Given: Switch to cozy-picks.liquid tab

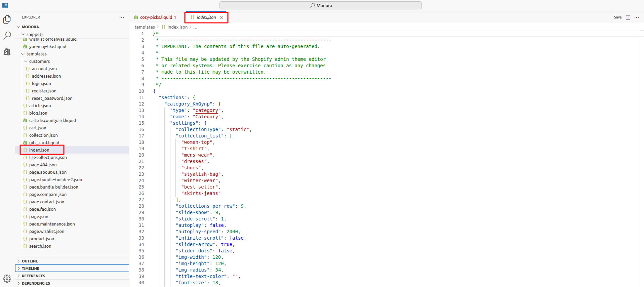Looking at the screenshot, I should pos(156,17).
